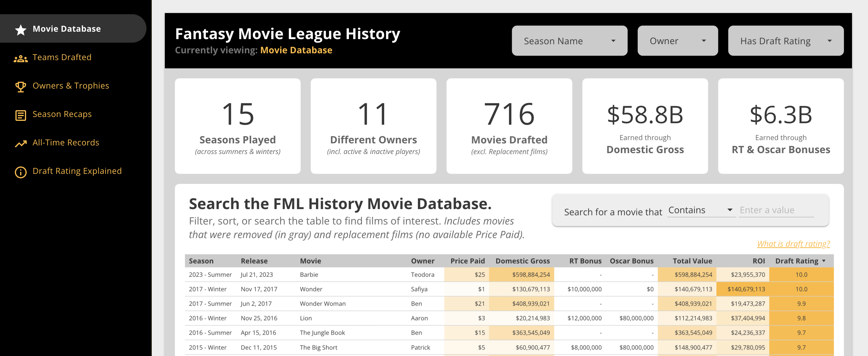Open Draft Rating Explained page
This screenshot has width=868, height=356.
[x=77, y=171]
